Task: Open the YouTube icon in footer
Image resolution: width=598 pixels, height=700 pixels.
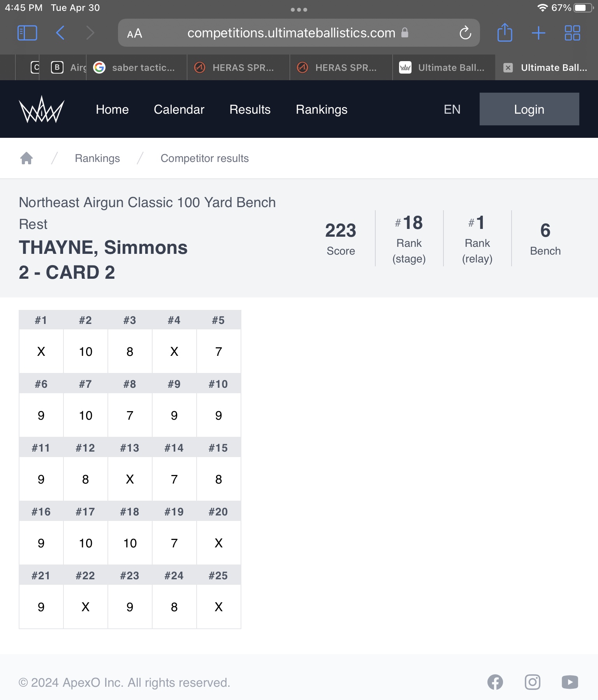Action: coord(570,682)
